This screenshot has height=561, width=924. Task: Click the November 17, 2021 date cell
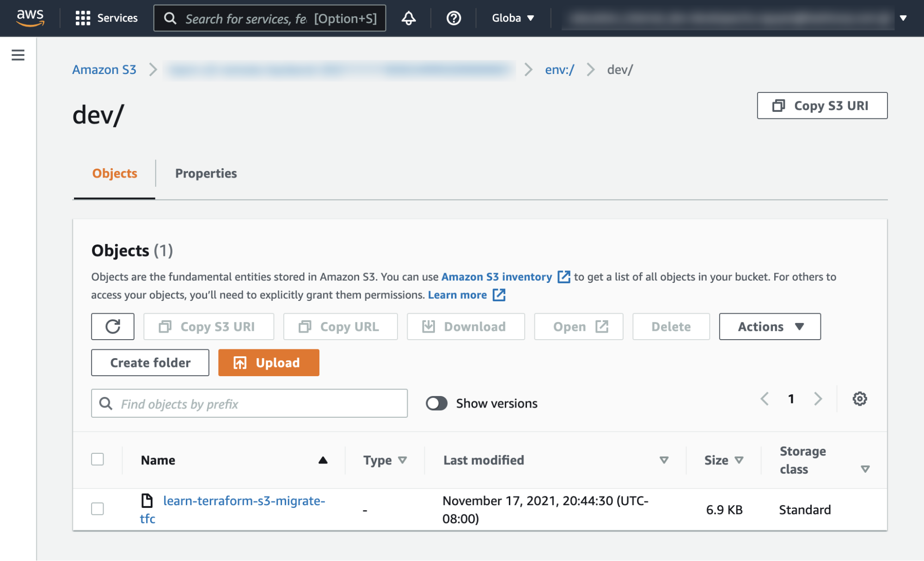point(545,510)
